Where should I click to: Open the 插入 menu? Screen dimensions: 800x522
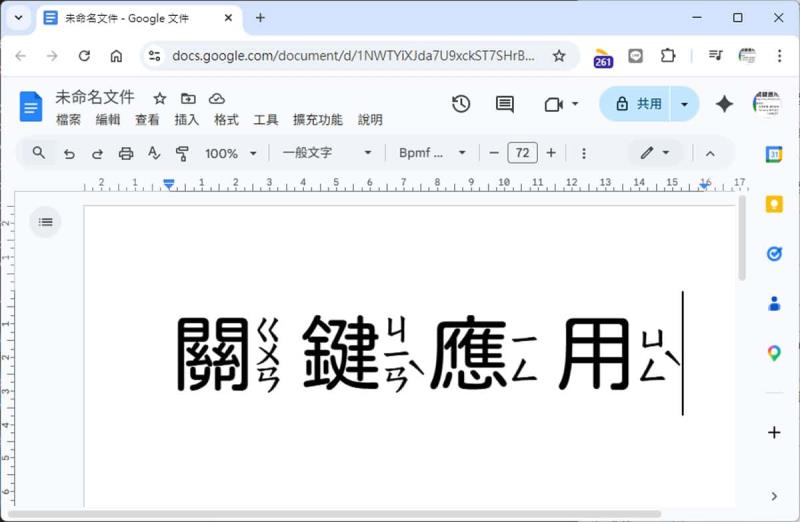[187, 120]
